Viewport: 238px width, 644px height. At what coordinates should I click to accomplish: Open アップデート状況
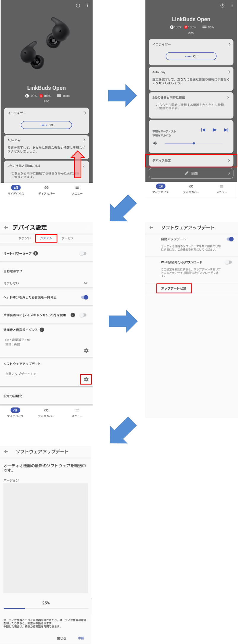(x=174, y=288)
